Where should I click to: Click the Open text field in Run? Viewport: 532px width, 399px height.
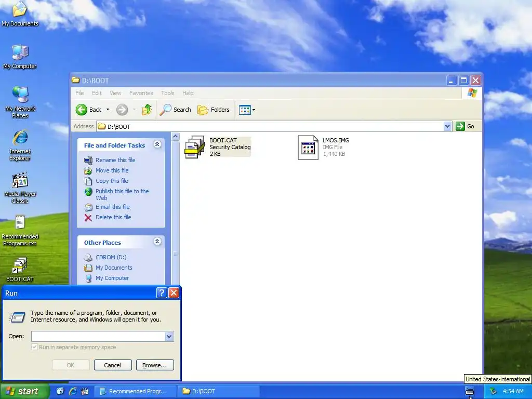(98, 336)
